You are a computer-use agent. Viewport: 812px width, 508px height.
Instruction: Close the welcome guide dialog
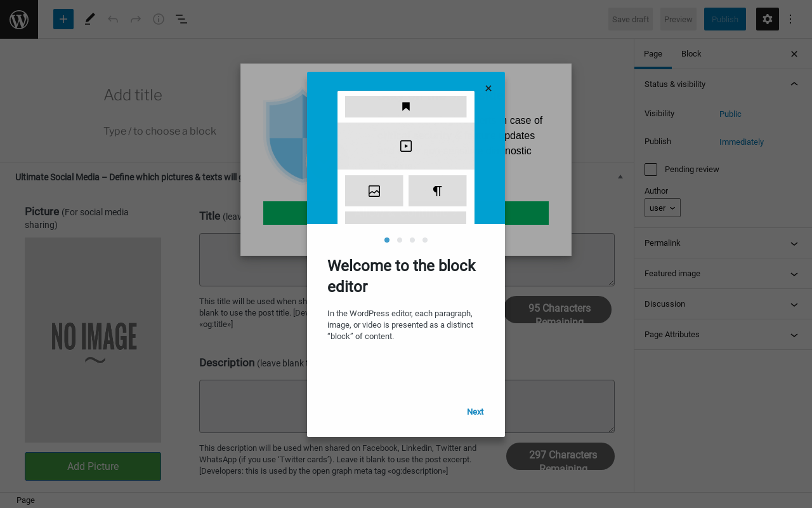click(488, 88)
